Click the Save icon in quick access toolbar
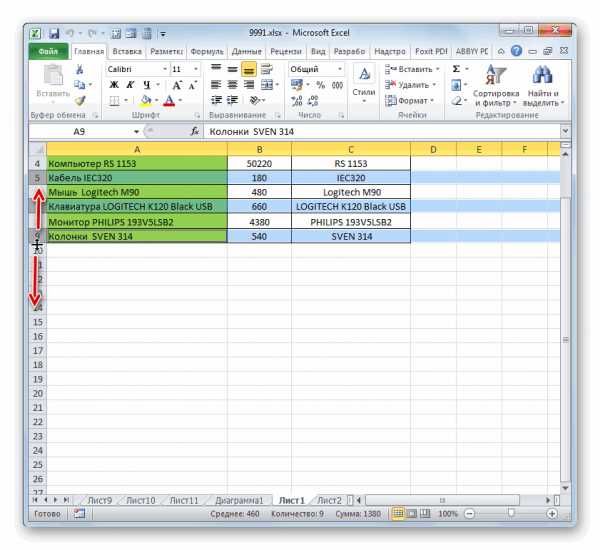 pyautogui.click(x=54, y=34)
